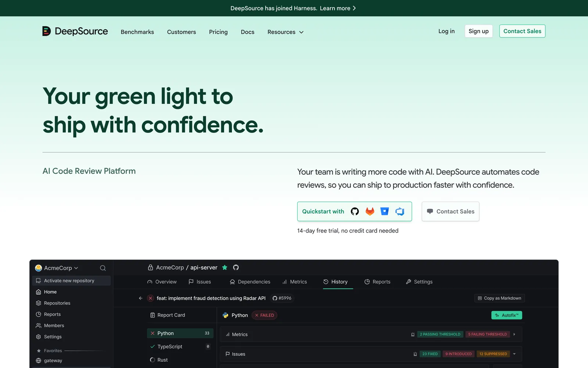Image resolution: width=588 pixels, height=368 pixels.
Task: Click the 23 FIXED badge
Action: 430,354
